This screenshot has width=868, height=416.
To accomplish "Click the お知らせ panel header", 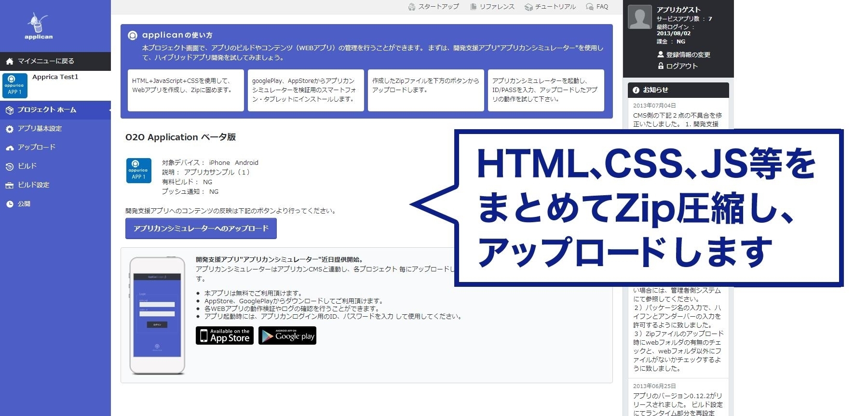I will click(678, 90).
